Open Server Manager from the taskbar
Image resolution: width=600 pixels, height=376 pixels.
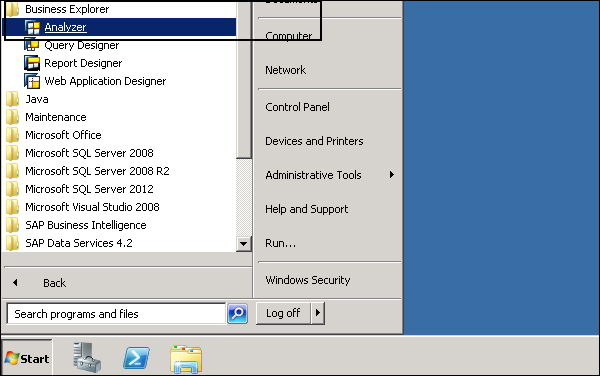point(87,357)
